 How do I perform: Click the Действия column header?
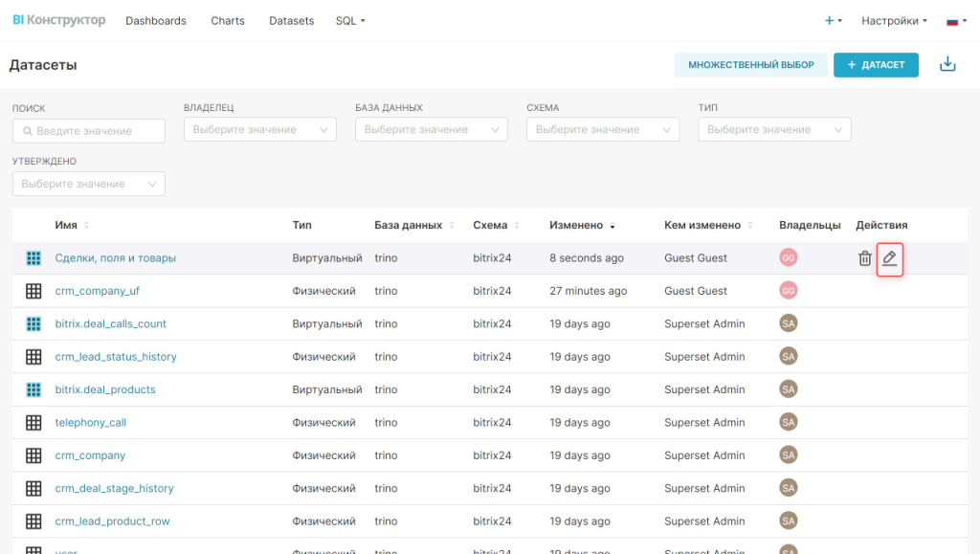881,225
